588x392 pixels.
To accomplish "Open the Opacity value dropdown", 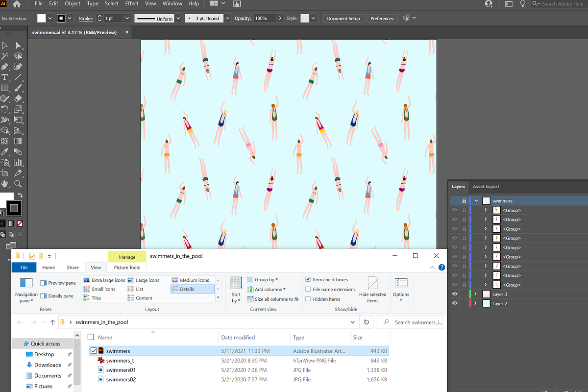I will [x=280, y=18].
